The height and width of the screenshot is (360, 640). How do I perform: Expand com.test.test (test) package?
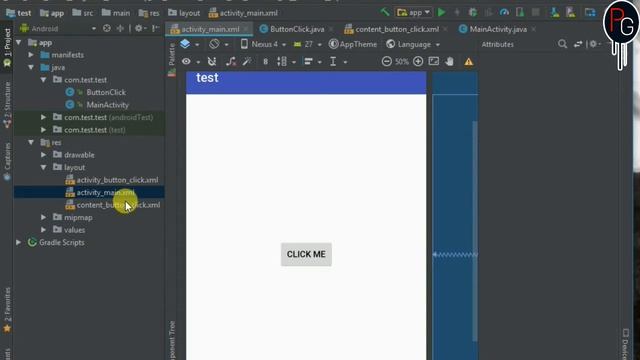coord(44,130)
